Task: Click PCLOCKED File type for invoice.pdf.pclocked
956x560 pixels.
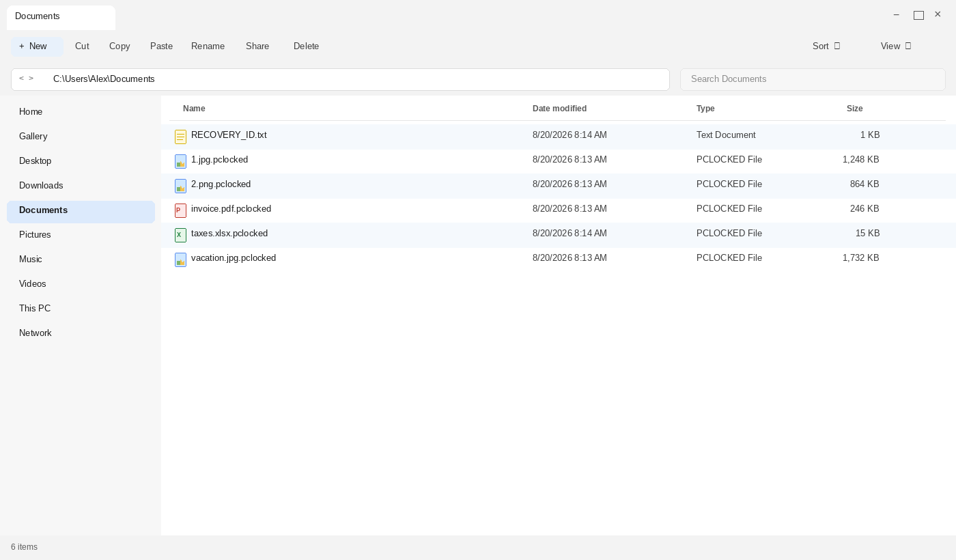Action: 729,209
